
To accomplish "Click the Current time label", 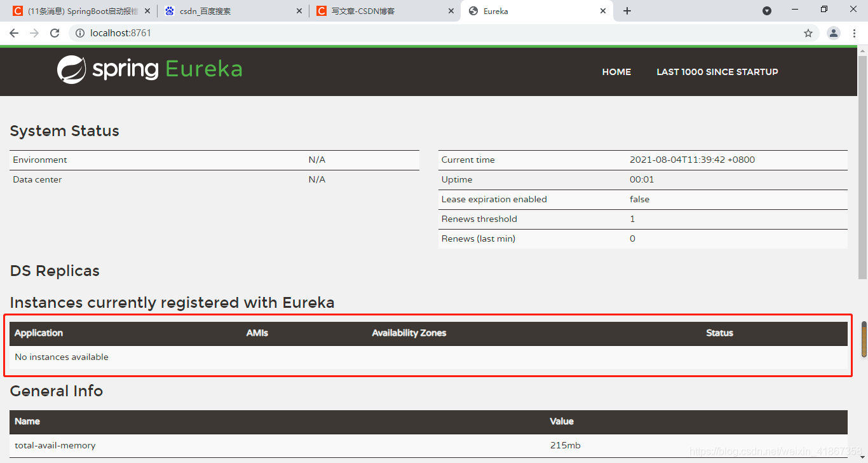I will pyautogui.click(x=468, y=160).
